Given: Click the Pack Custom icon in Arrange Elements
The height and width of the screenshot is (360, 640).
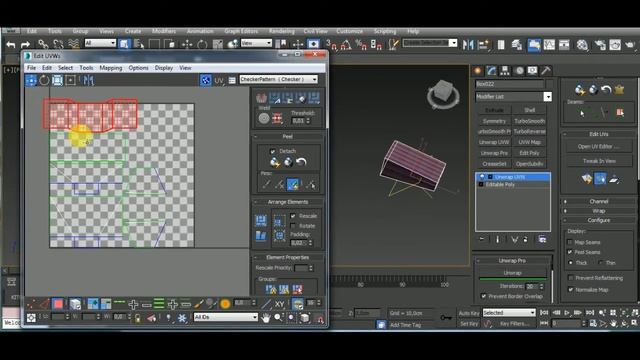Looking at the screenshot, I should point(261,220).
